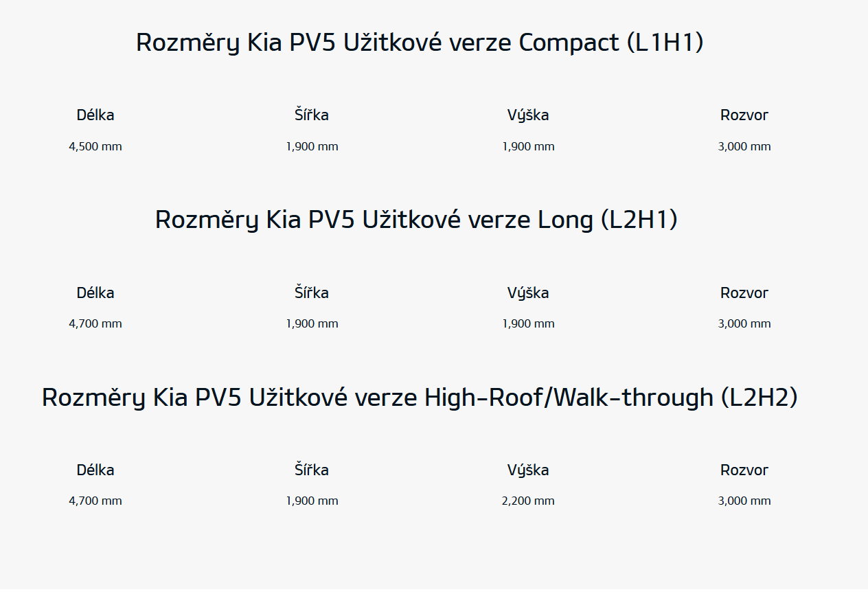Select the Délka label under Long (L2H1)

tap(95, 293)
